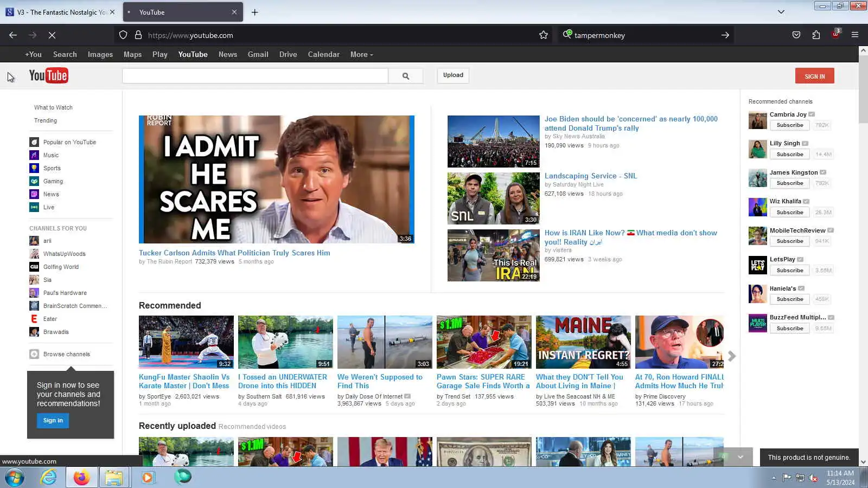Screen dimensions: 868x488
Task: Open the Golfing World channel icon
Action: tap(34, 267)
